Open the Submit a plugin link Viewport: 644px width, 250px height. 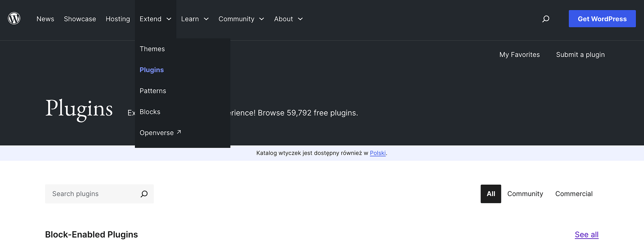[580, 55]
